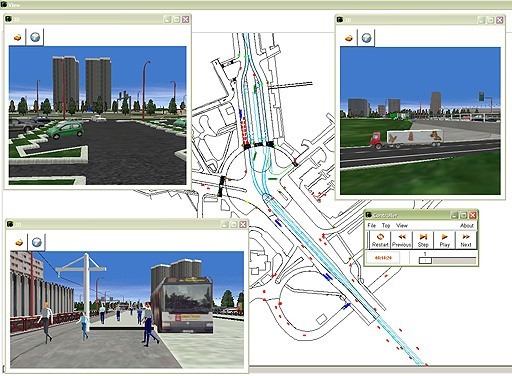Advance simulation with the Step button
The width and height of the screenshot is (512, 376).
[423, 240]
